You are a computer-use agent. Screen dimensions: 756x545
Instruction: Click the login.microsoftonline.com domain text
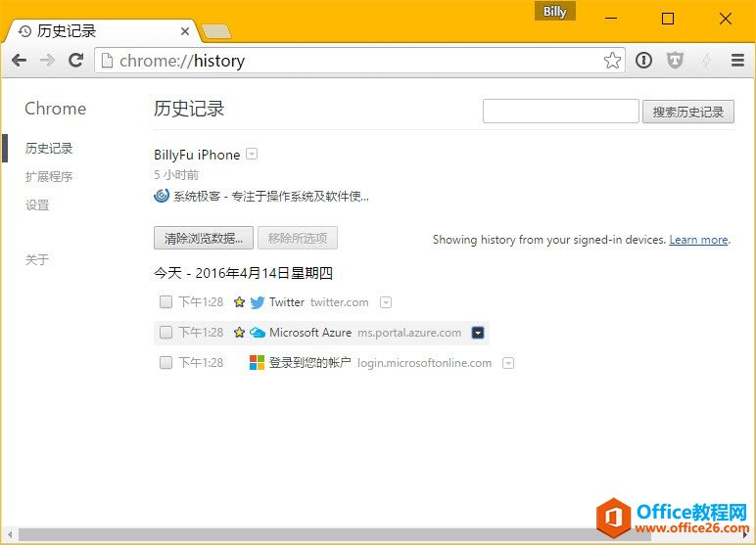(425, 363)
